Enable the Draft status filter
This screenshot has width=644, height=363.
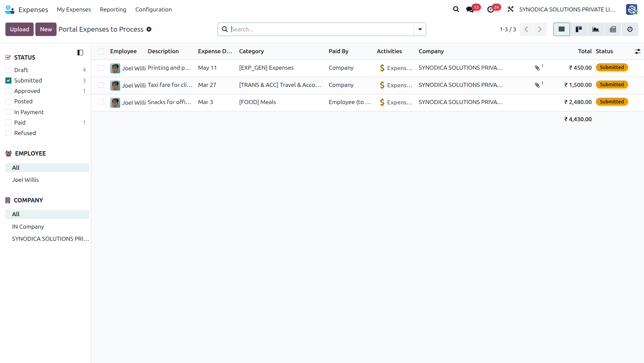click(x=8, y=70)
